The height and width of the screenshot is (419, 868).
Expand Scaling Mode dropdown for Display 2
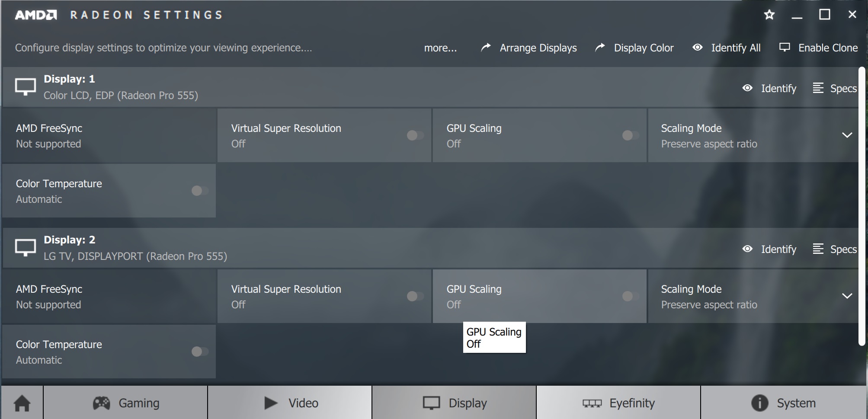[847, 296]
